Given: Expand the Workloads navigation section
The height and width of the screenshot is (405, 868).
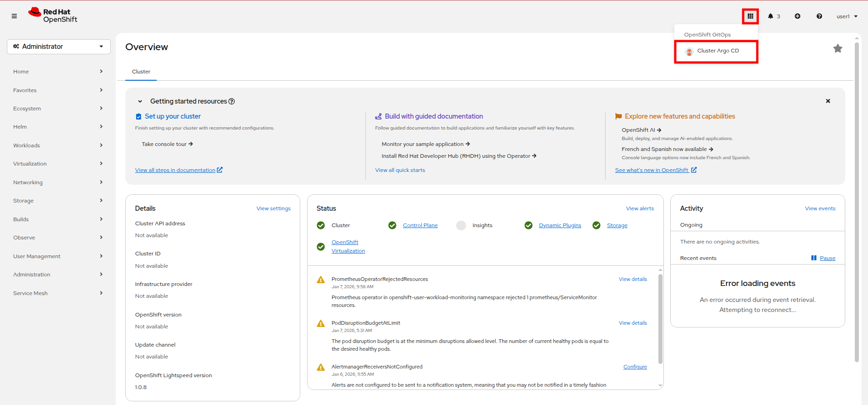Looking at the screenshot, I should click(58, 145).
